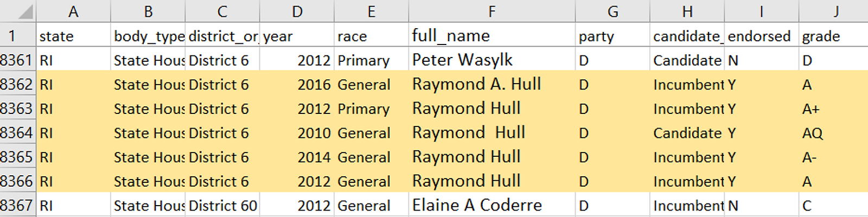Select column F header
Viewport: 868px width, 217px height.
[x=492, y=11]
